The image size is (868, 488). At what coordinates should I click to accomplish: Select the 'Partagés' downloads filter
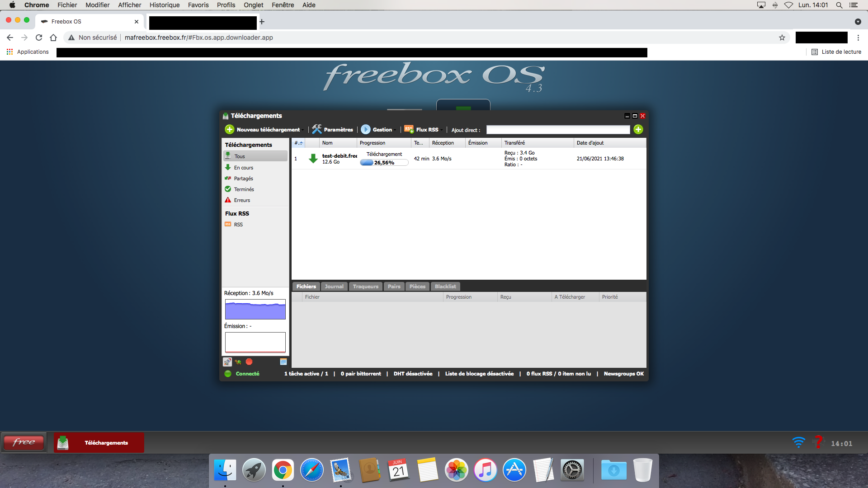255,178
